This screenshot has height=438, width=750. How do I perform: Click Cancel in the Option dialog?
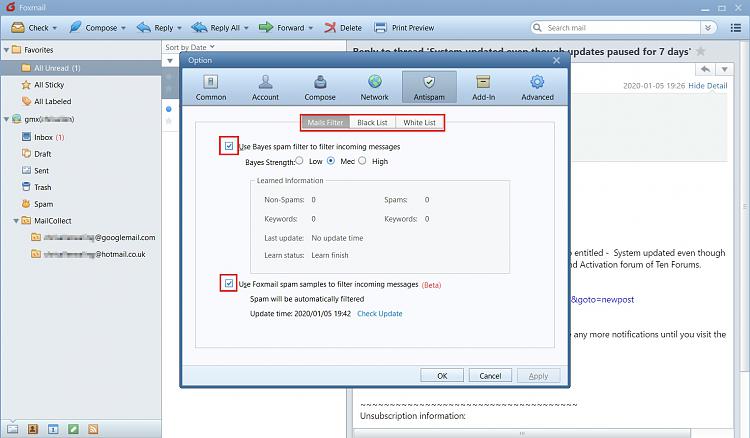[x=490, y=375]
